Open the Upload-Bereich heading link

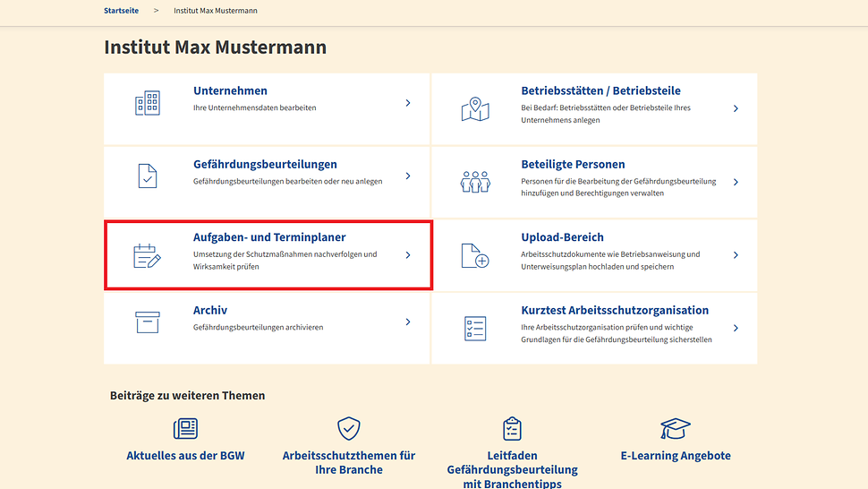tap(563, 237)
